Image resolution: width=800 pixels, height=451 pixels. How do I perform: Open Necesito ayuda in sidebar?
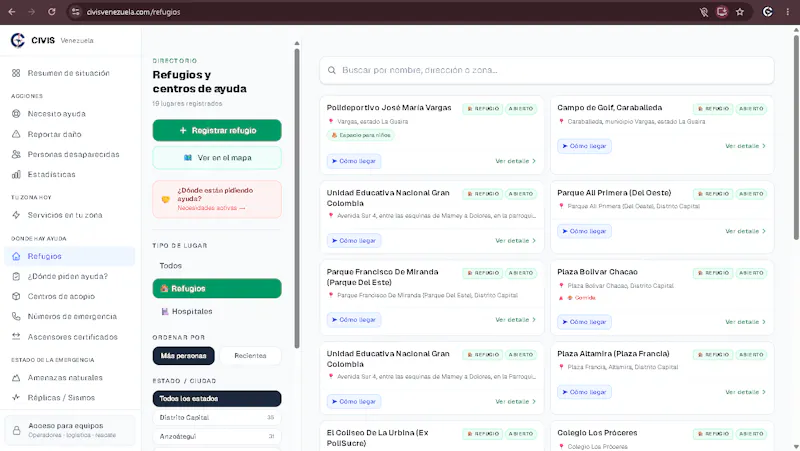pos(68,114)
